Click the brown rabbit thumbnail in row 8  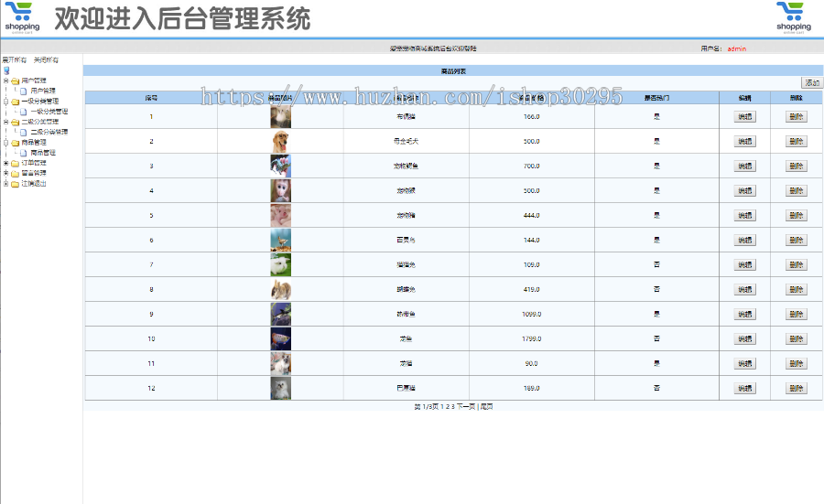click(x=281, y=289)
